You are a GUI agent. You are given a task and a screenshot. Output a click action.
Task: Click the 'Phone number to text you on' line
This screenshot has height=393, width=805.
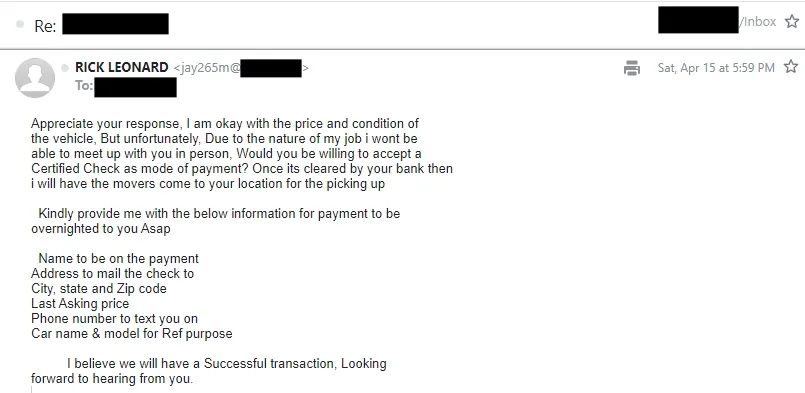(114, 319)
